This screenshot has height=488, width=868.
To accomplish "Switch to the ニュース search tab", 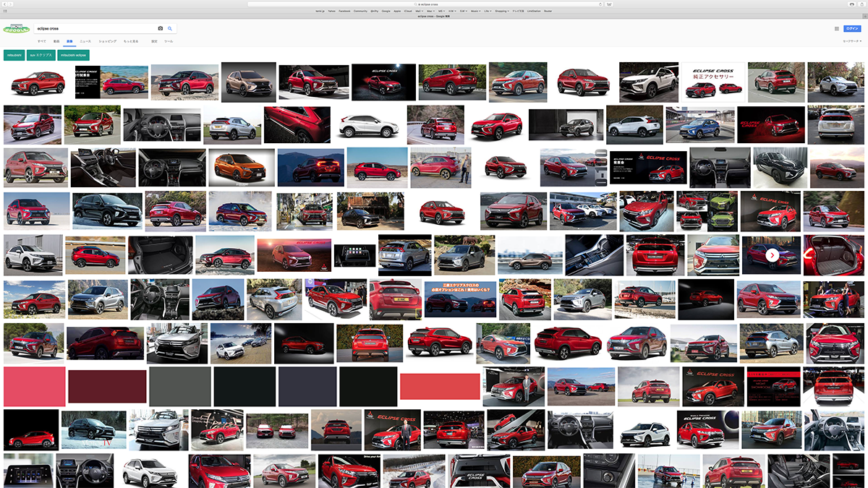I will [85, 41].
